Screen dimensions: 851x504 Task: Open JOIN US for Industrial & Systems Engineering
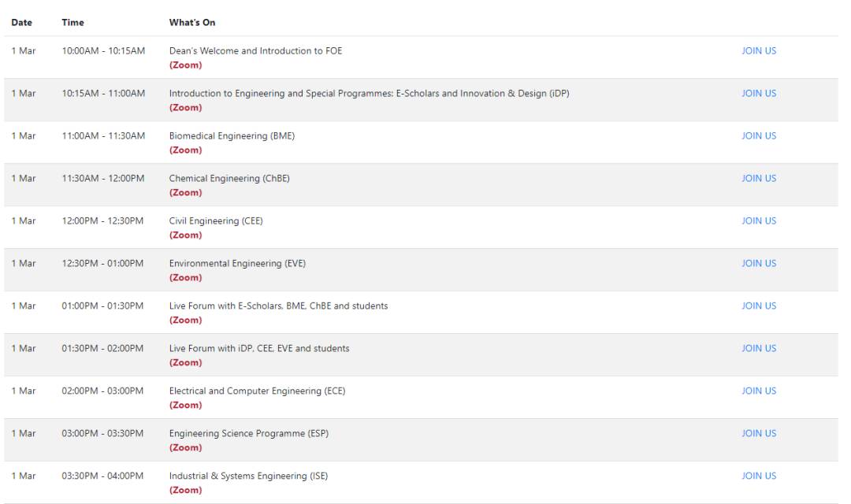759,476
